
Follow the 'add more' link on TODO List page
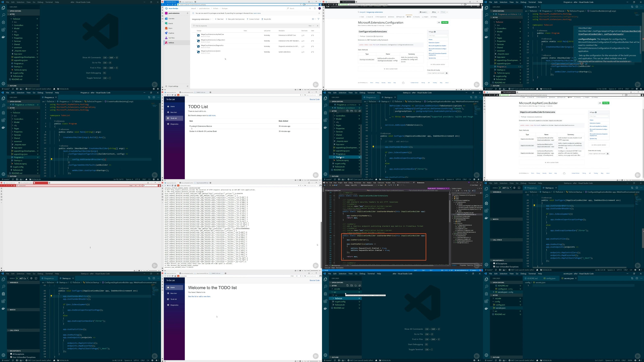tap(212, 115)
